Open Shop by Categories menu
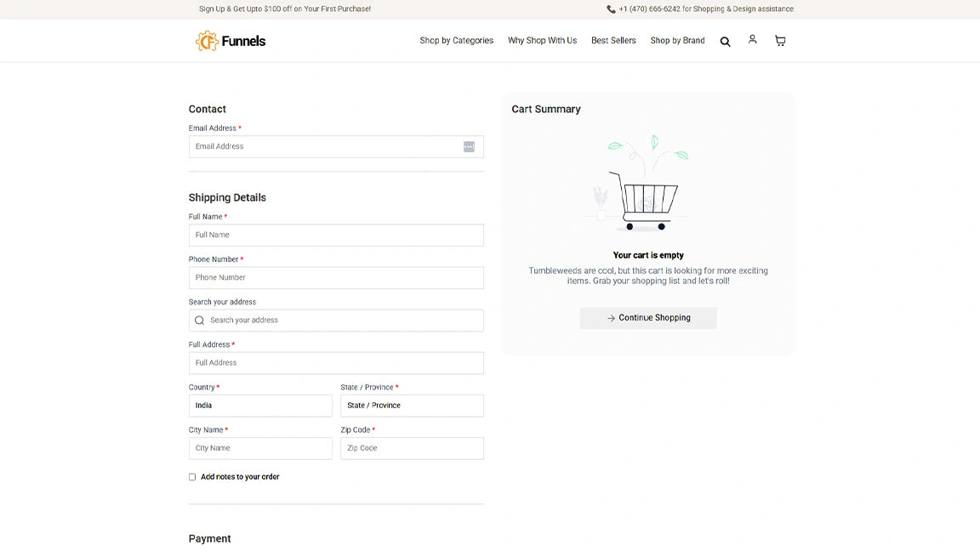This screenshot has width=980, height=551. [x=456, y=41]
